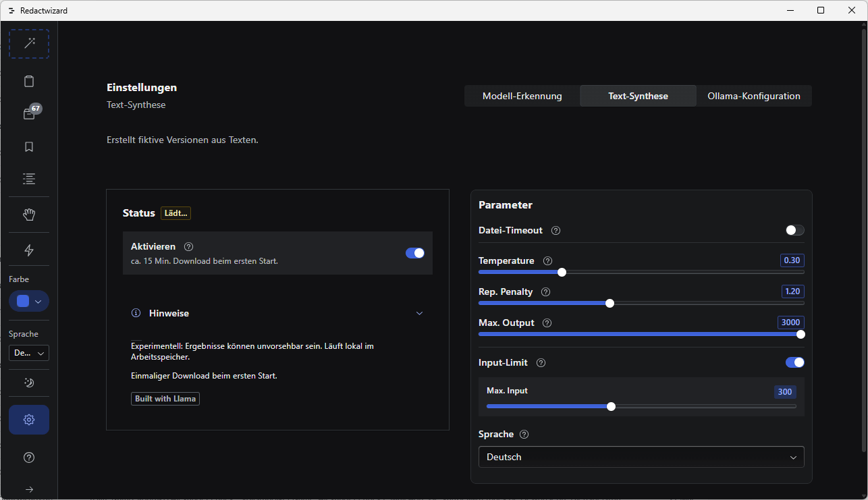Click the help icon beside Max. Output
The height and width of the screenshot is (500, 868).
(x=547, y=323)
